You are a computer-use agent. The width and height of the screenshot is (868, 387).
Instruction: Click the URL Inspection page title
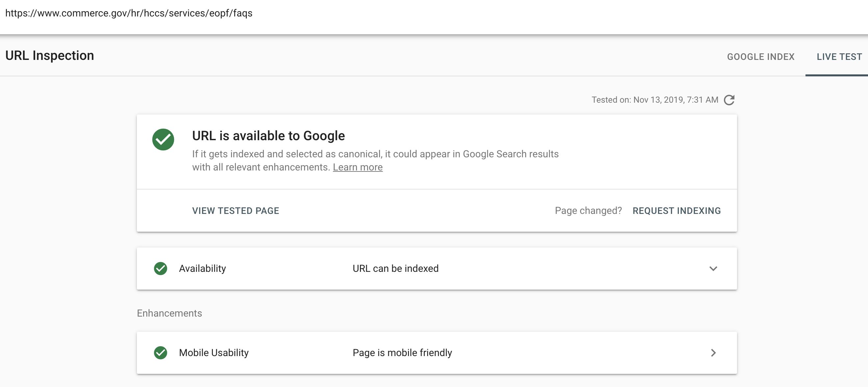50,55
